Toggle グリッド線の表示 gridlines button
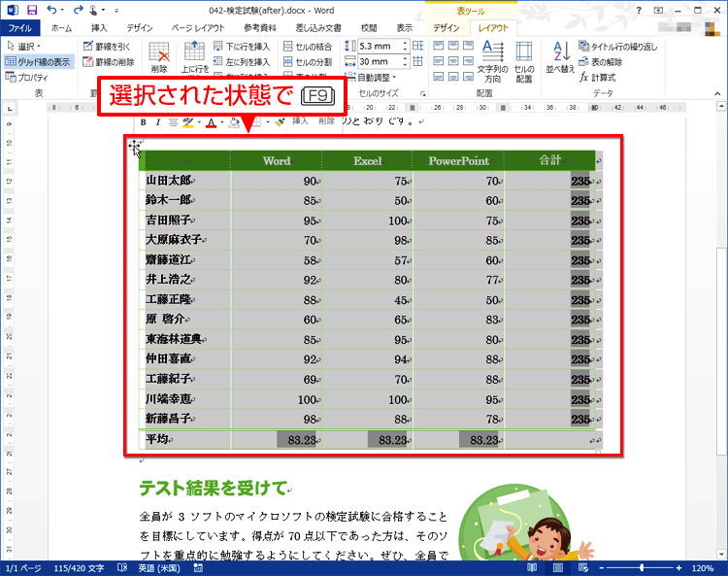Image resolution: width=728 pixels, height=576 pixels. 38,61
